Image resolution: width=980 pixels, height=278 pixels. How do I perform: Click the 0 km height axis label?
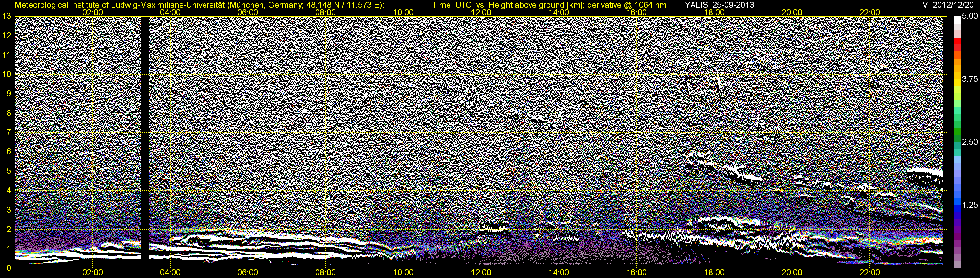coord(9,268)
